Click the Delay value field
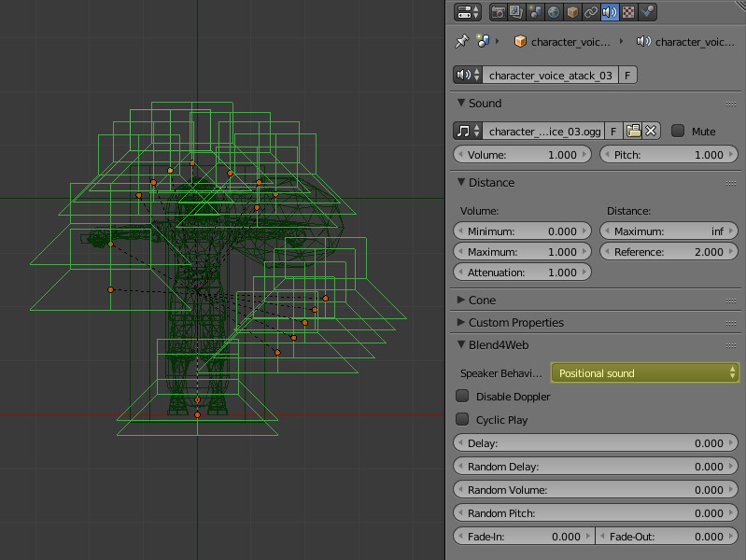 pos(596,443)
